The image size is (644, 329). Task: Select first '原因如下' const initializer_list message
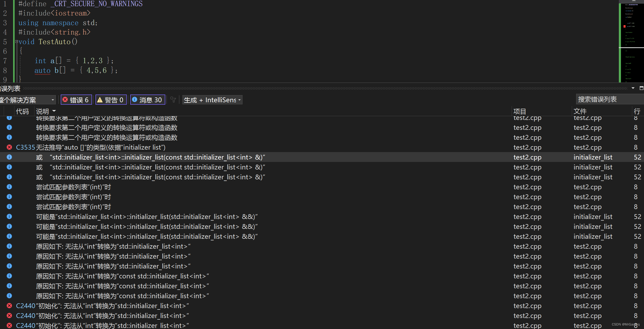pos(122,276)
